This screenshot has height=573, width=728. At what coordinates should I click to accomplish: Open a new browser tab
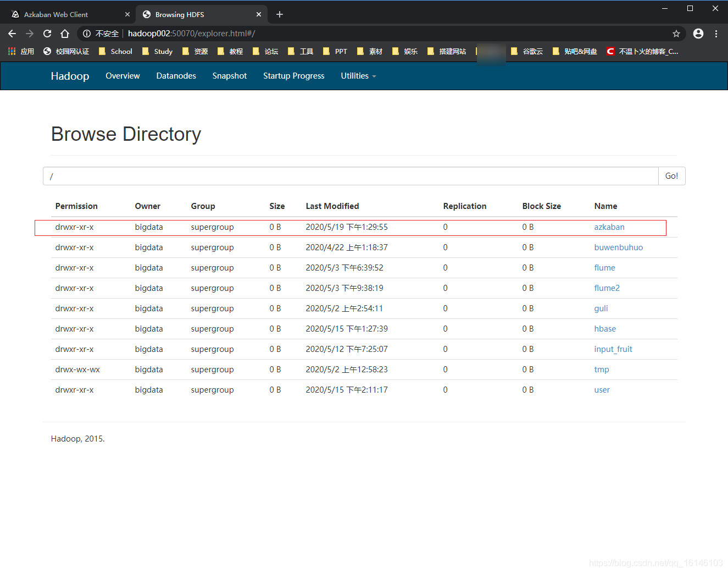pyautogui.click(x=280, y=14)
